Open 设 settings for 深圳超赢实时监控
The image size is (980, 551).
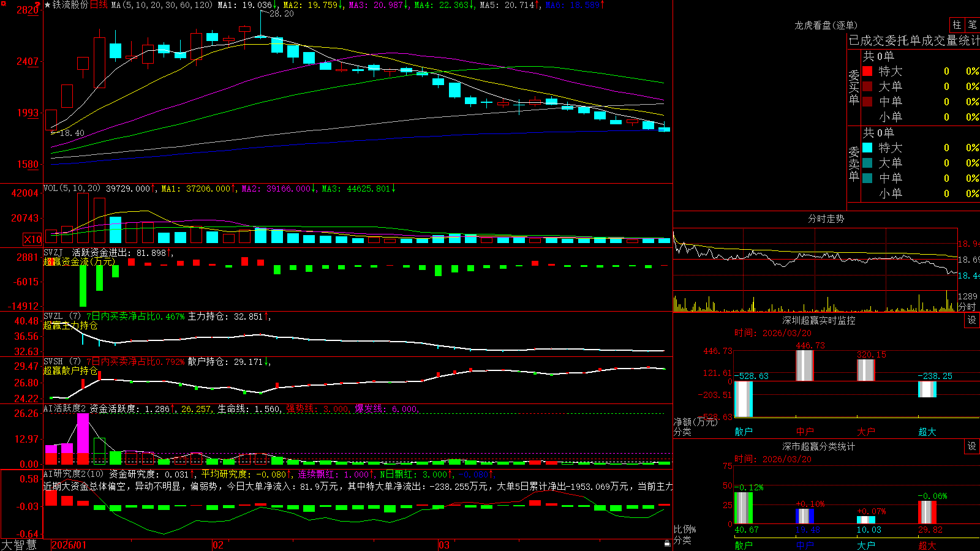click(971, 320)
